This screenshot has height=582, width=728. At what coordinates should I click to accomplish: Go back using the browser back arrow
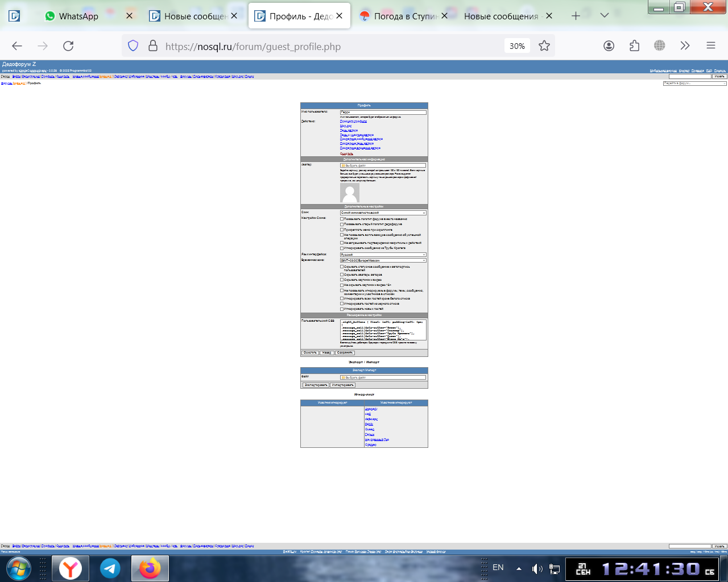point(17,46)
